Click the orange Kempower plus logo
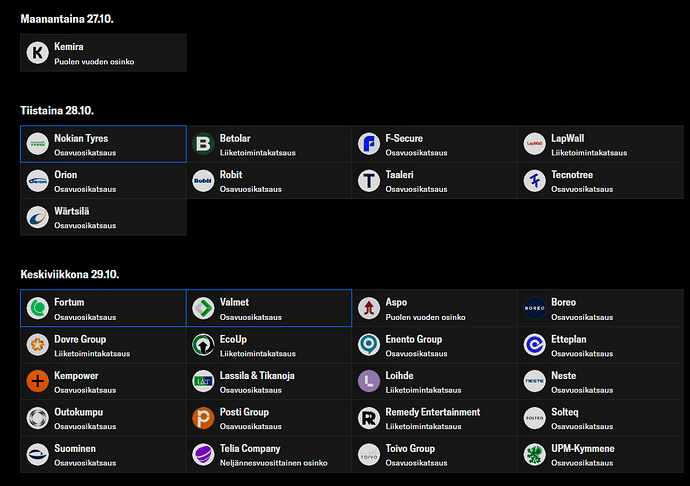This screenshot has width=690, height=486. (x=37, y=381)
